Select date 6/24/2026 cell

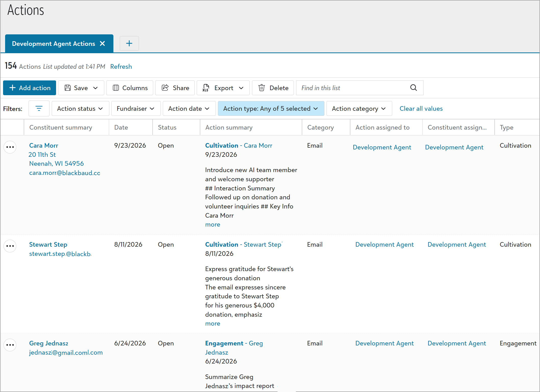(130, 343)
